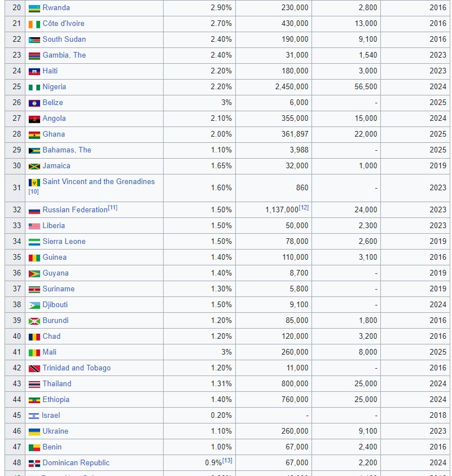This screenshot has height=476, width=452.
Task: Click the Sierra Leone flag icon
Action: point(34,242)
